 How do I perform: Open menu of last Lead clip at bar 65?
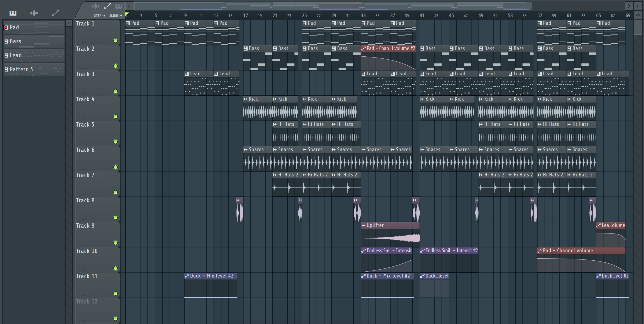click(598, 74)
